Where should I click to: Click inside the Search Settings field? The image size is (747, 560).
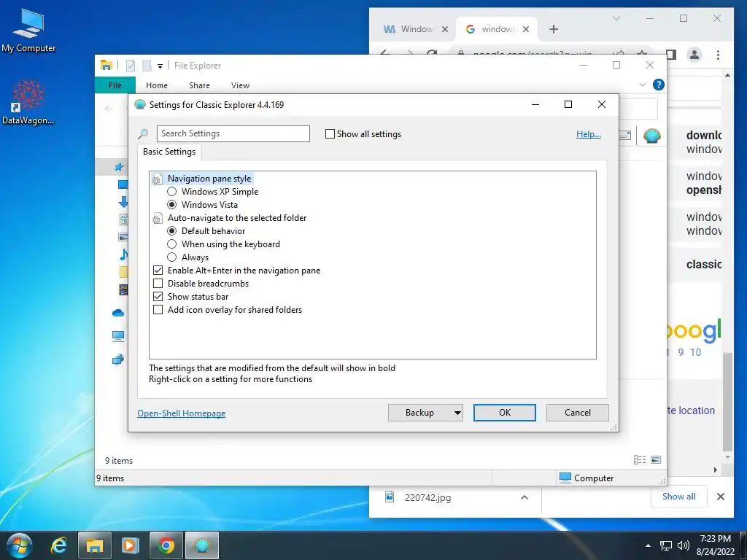[233, 134]
